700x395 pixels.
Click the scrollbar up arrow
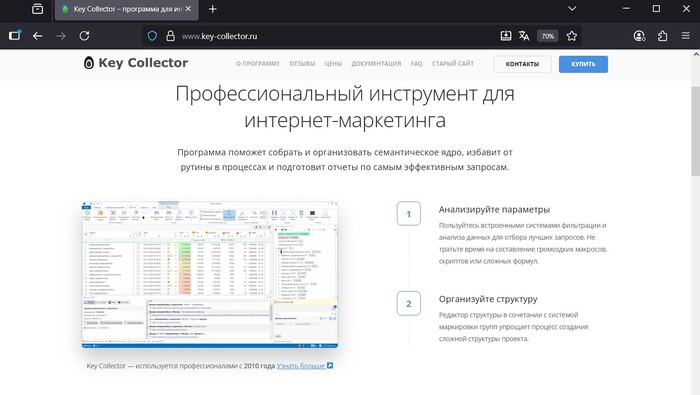click(696, 54)
